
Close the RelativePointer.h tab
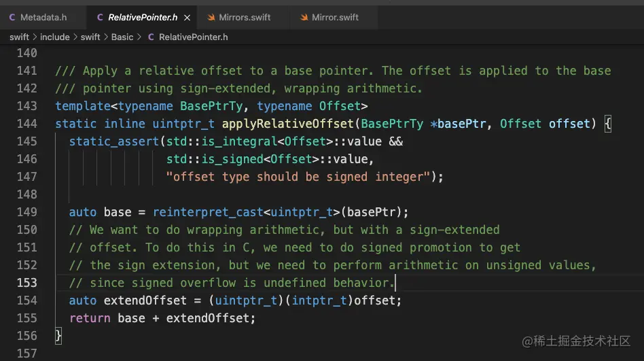coord(187,18)
